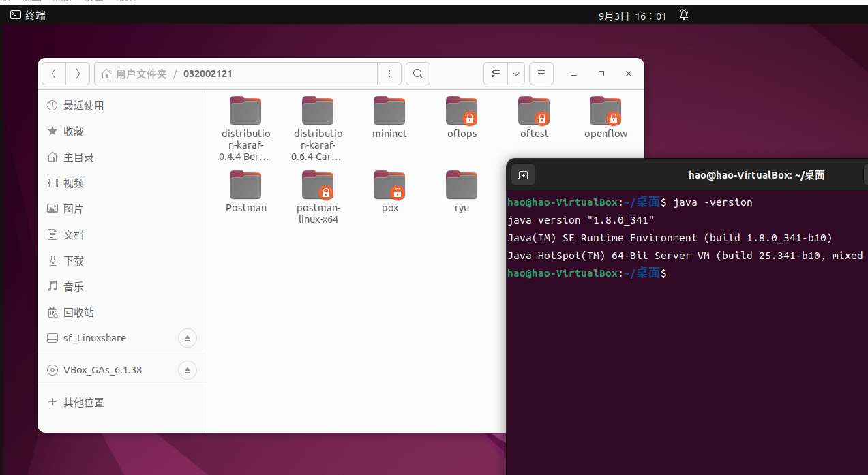The width and height of the screenshot is (868, 475).
Task: Open the hamburger menu in Files
Action: [x=541, y=74]
